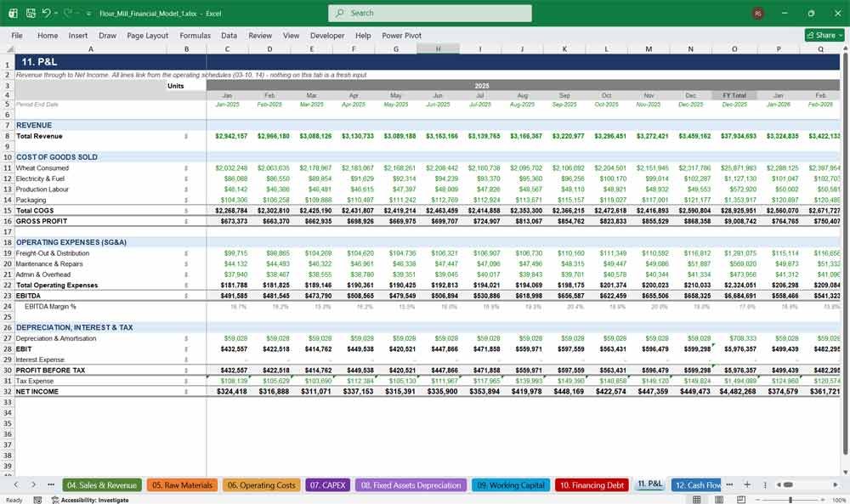Open the user account avatar

click(758, 14)
